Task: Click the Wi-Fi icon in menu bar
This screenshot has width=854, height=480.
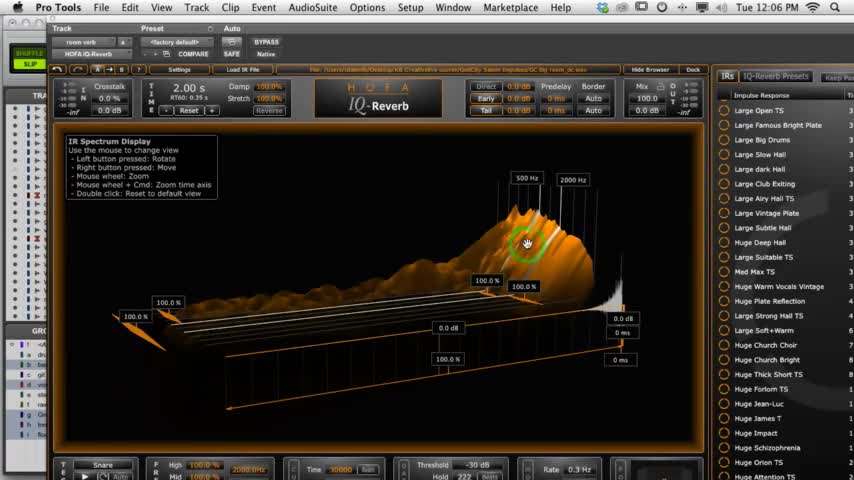Action: 813,8
